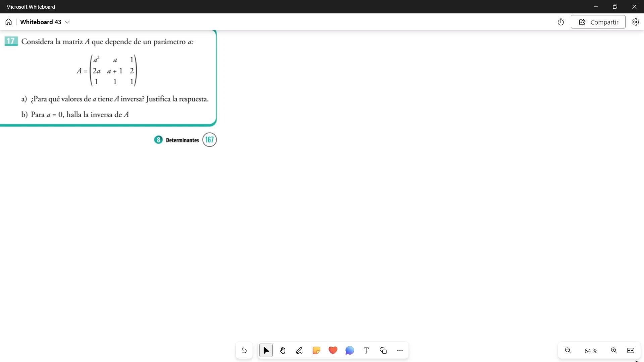Select the Text tool
This screenshot has width=644, height=362.
[366, 351]
